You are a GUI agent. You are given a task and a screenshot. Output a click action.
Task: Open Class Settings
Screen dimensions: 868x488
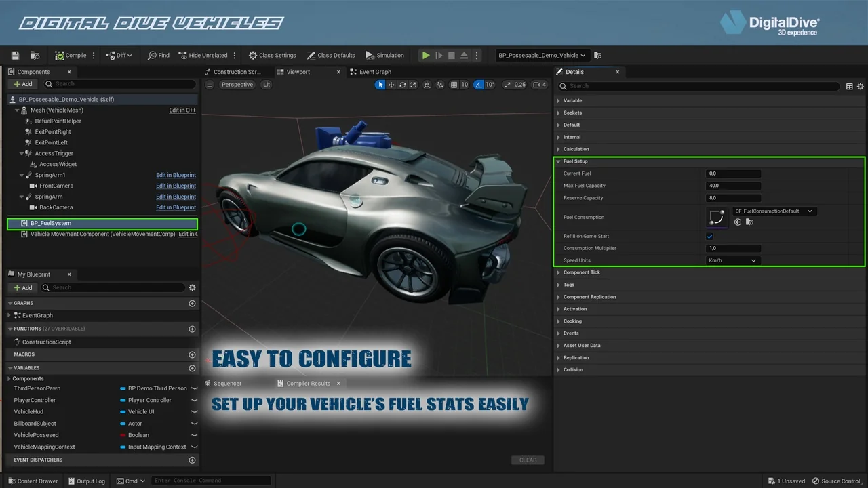(272, 55)
